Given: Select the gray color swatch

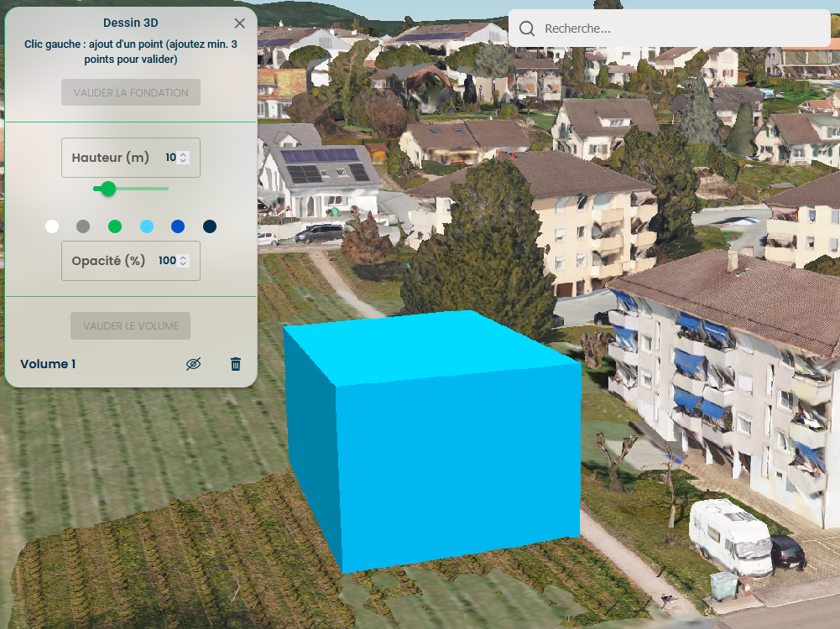Looking at the screenshot, I should tap(83, 226).
